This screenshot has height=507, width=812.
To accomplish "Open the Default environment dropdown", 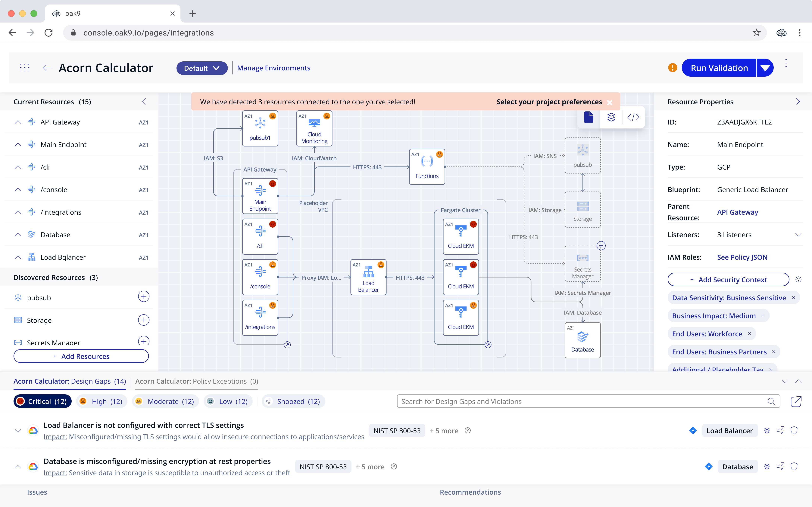I will click(x=202, y=68).
